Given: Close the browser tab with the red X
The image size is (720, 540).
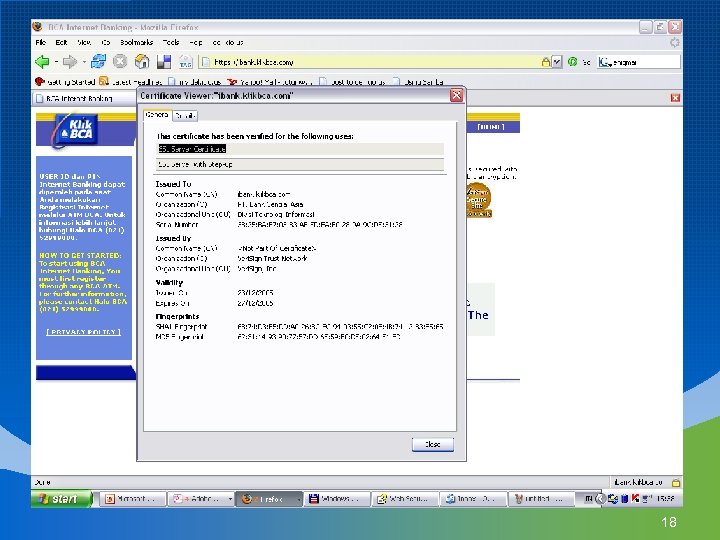Looking at the screenshot, I should click(x=675, y=98).
